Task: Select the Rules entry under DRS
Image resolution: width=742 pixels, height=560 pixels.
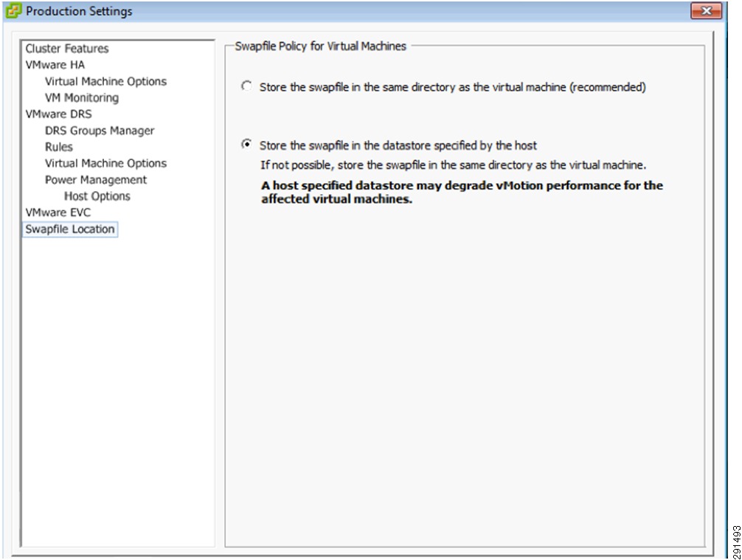Action: [59, 147]
